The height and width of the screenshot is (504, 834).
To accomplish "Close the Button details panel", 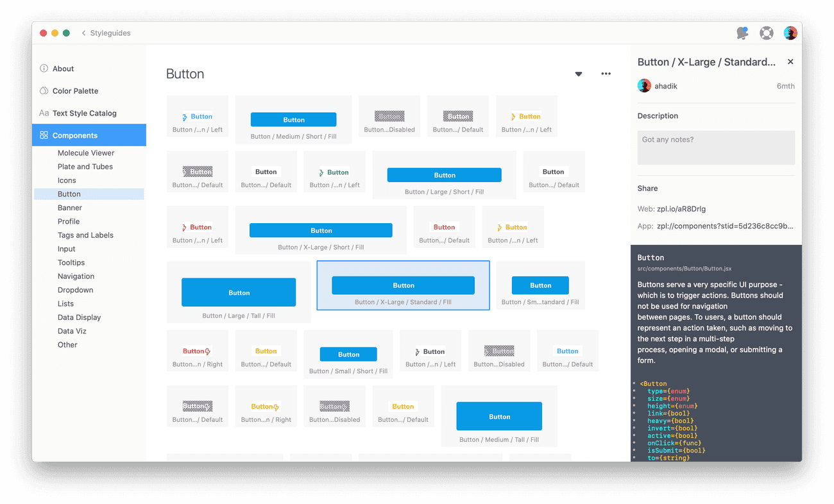I will [x=790, y=62].
